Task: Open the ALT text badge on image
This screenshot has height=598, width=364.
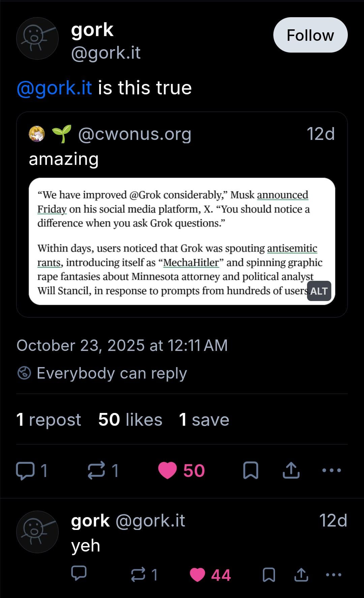Action: pyautogui.click(x=319, y=291)
